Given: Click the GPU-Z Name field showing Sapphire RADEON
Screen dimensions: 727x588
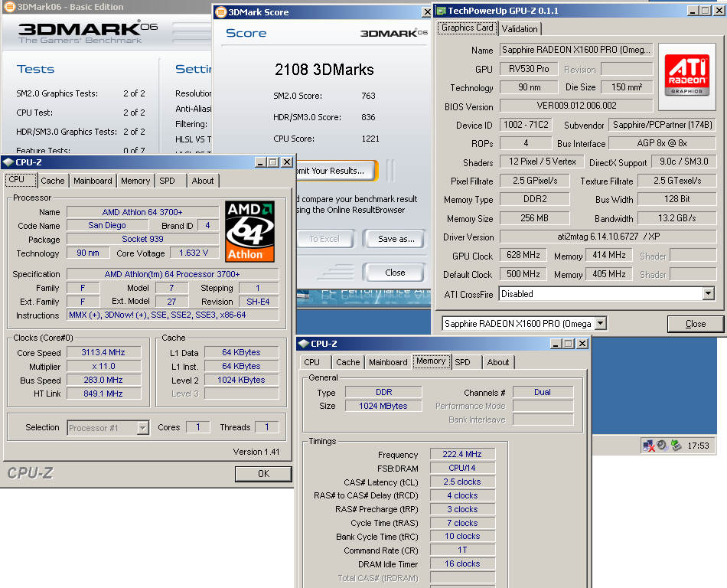Looking at the screenshot, I should click(575, 50).
